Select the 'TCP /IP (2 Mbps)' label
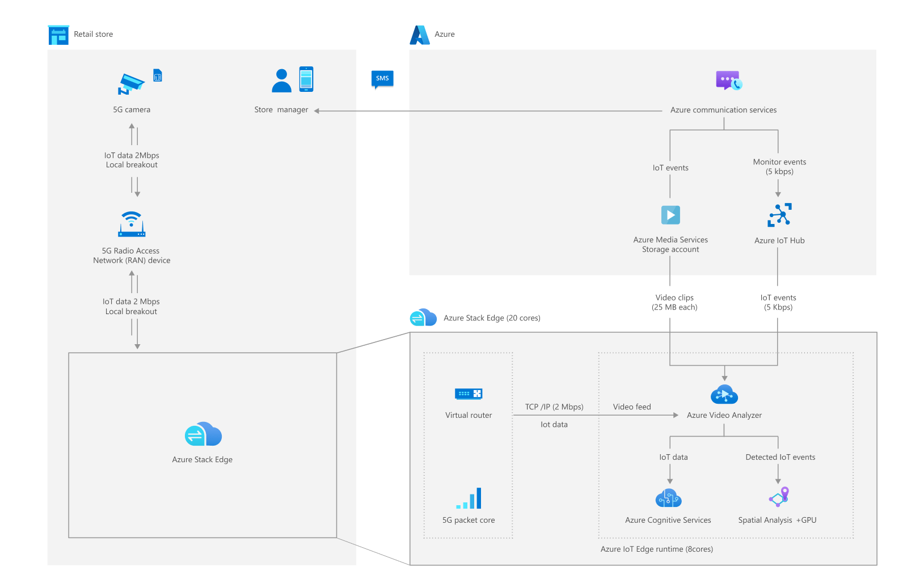Viewport: 924px width, 588px height. (x=554, y=407)
